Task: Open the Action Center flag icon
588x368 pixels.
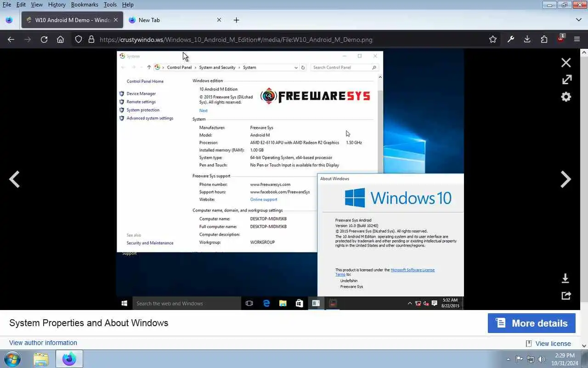Action: coord(519,359)
